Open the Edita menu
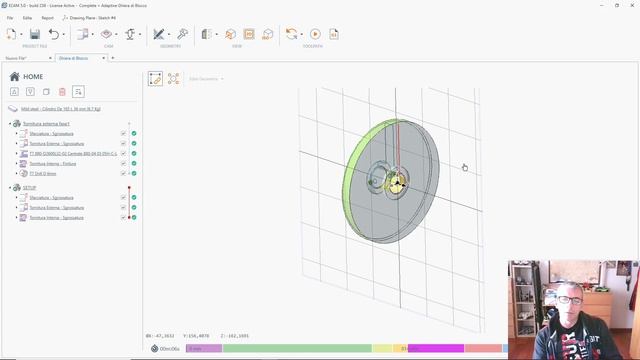Screen dimensions: 640x360 pos(27,18)
